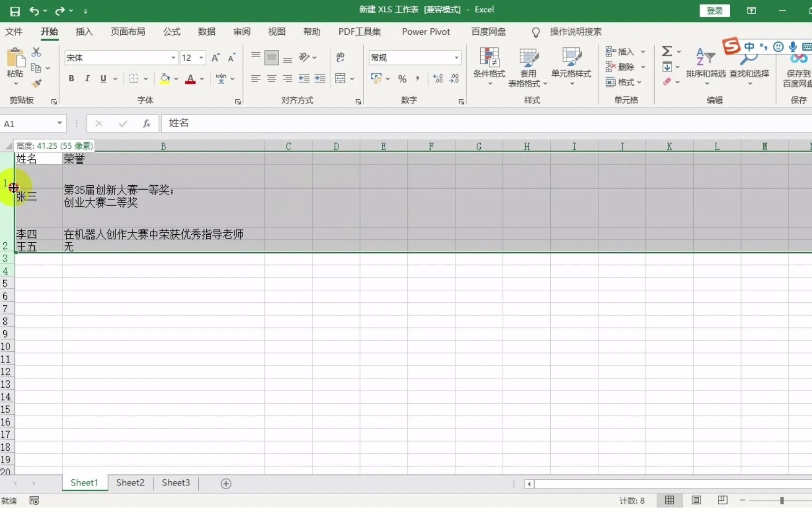812x508 pixels.
Task: Toggle Middle Align vertical alignment
Action: click(272, 57)
